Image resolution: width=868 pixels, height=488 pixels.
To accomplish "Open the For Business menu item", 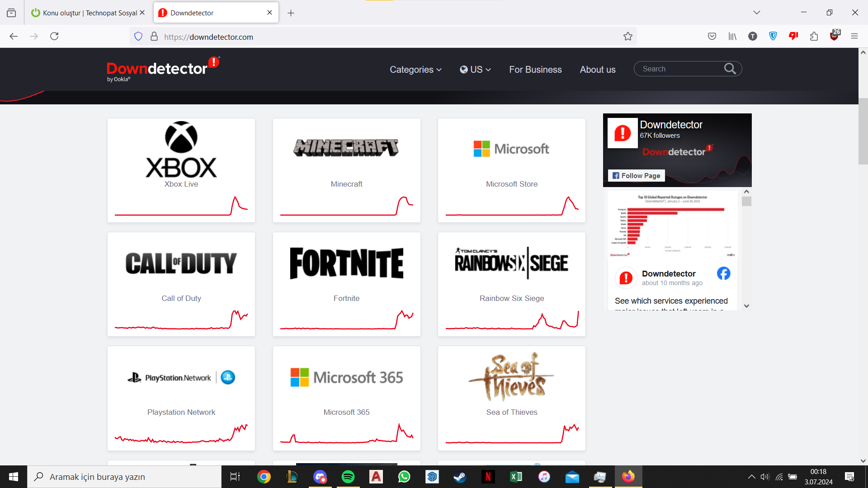I will coord(535,70).
